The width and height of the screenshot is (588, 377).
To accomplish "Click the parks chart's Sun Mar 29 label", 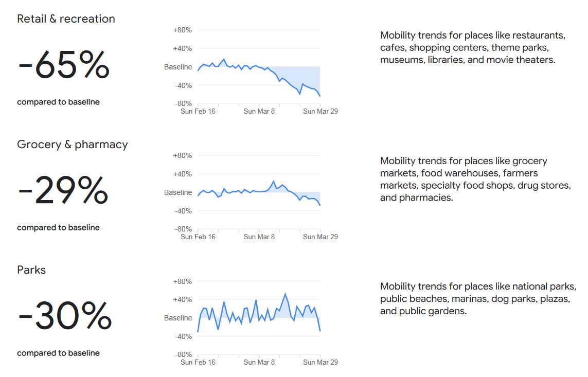I will [x=320, y=363].
